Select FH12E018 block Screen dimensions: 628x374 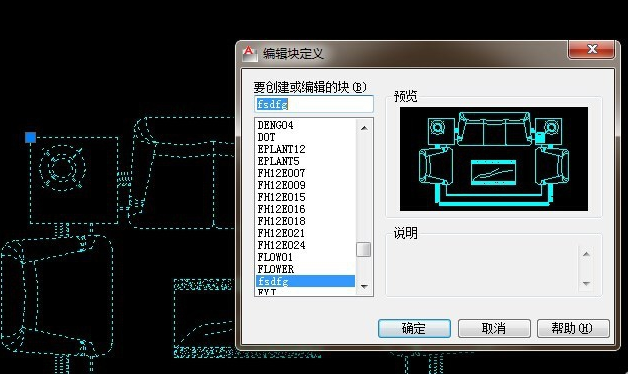coord(305,221)
